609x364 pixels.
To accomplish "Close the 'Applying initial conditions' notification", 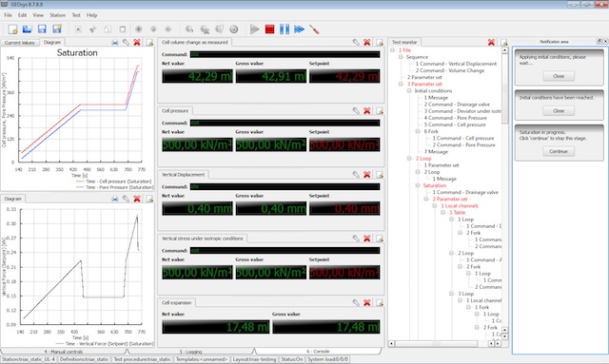I will (x=559, y=76).
